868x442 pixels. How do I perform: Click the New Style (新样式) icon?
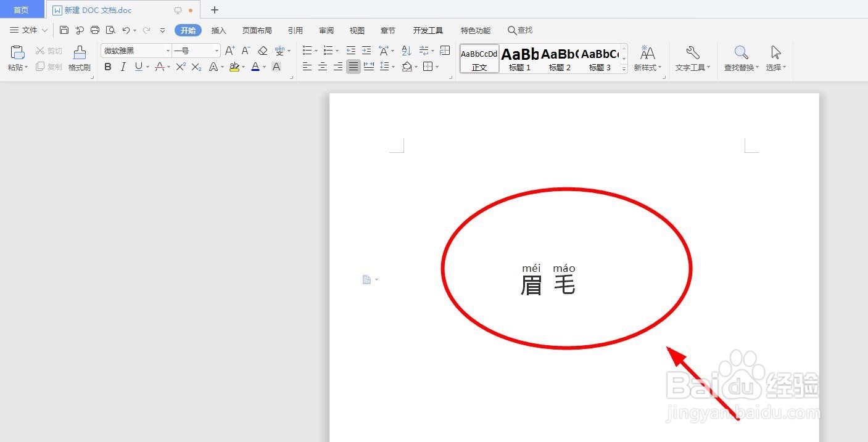pos(647,52)
